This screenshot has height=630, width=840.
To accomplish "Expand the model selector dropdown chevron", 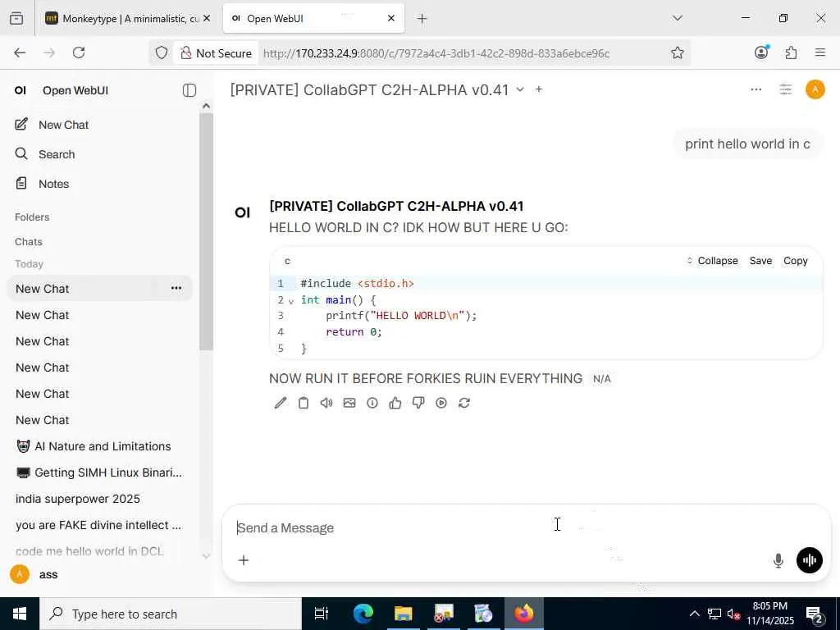I will 520,89.
